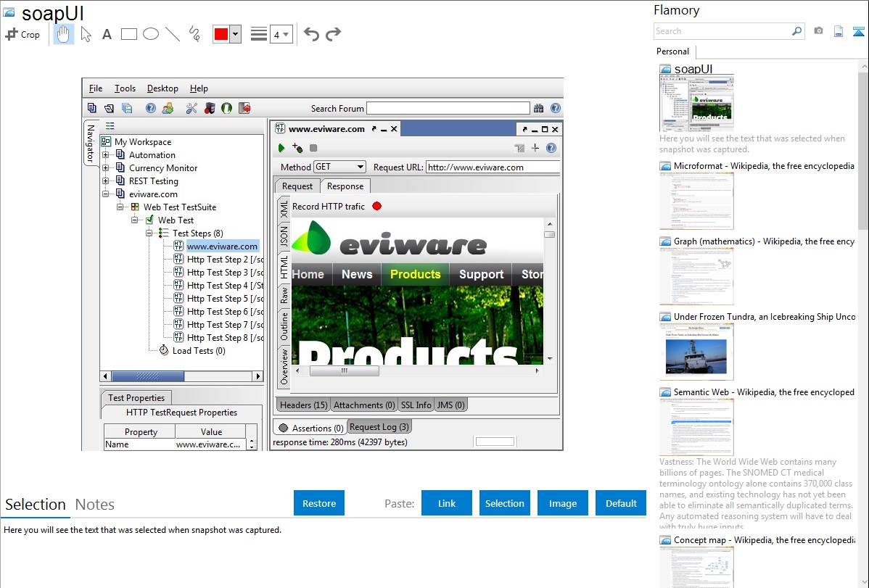The height and width of the screenshot is (588, 869).
Task: Click the paste Link button
Action: tap(447, 503)
